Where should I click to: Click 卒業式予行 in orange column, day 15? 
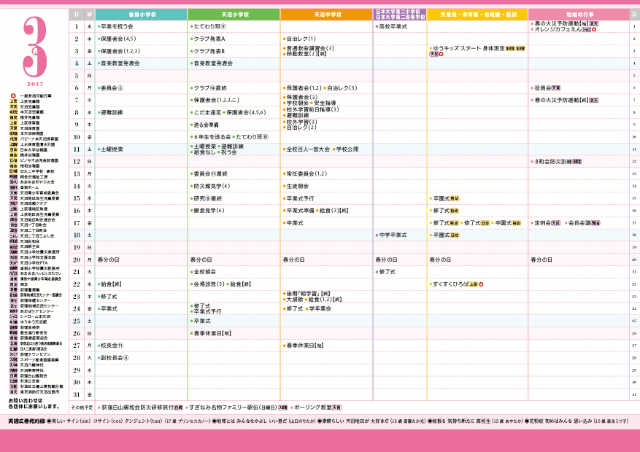click(300, 198)
